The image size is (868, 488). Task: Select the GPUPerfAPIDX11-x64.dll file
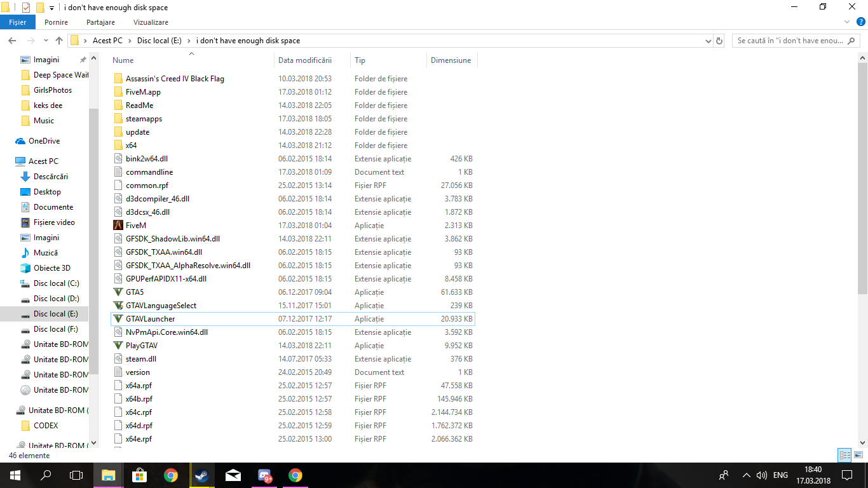coord(166,279)
